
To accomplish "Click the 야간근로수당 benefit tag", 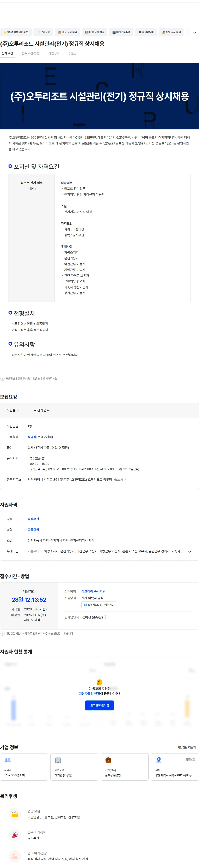I will 121,32.
